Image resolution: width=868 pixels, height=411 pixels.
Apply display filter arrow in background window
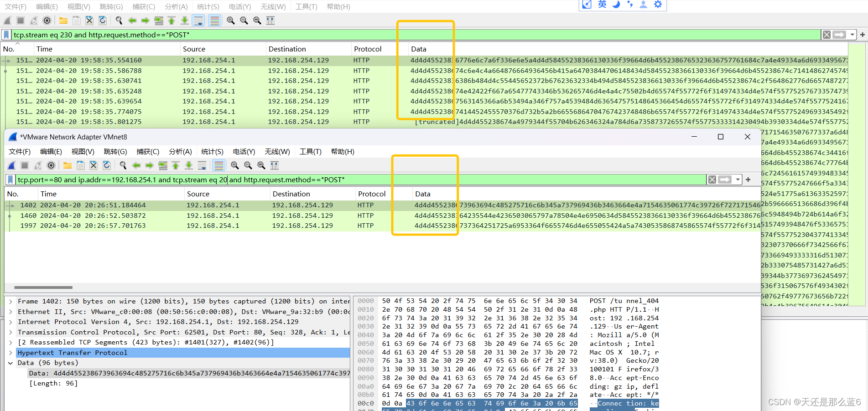tap(839, 35)
